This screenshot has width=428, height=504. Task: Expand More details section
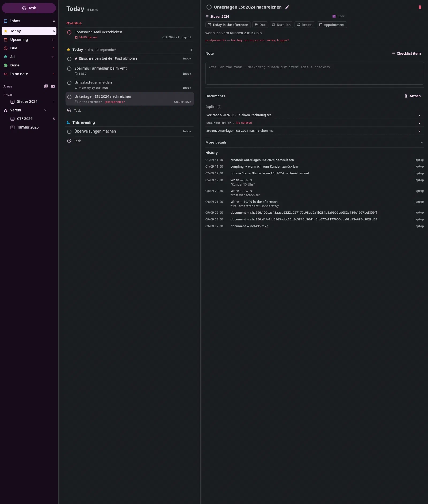point(314,142)
